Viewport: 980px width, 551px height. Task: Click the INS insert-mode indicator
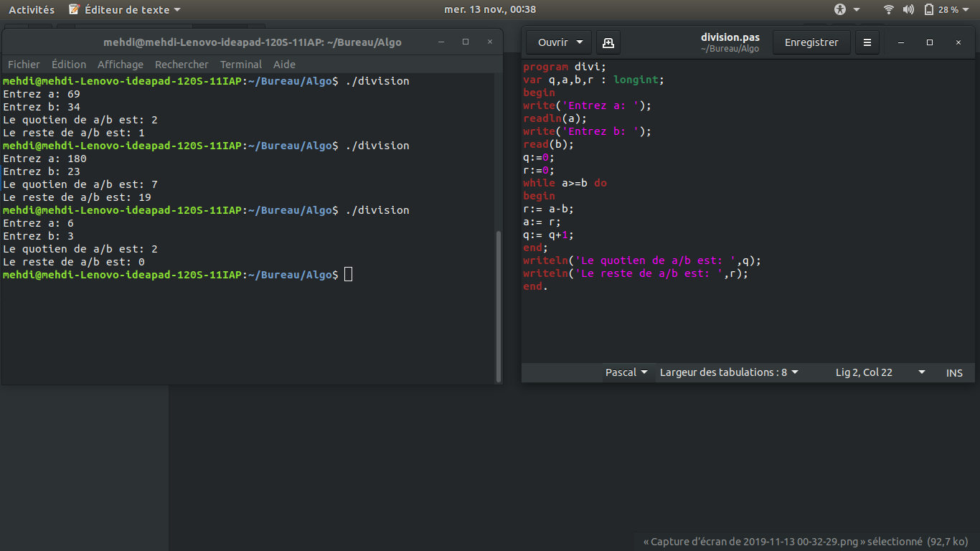[954, 373]
